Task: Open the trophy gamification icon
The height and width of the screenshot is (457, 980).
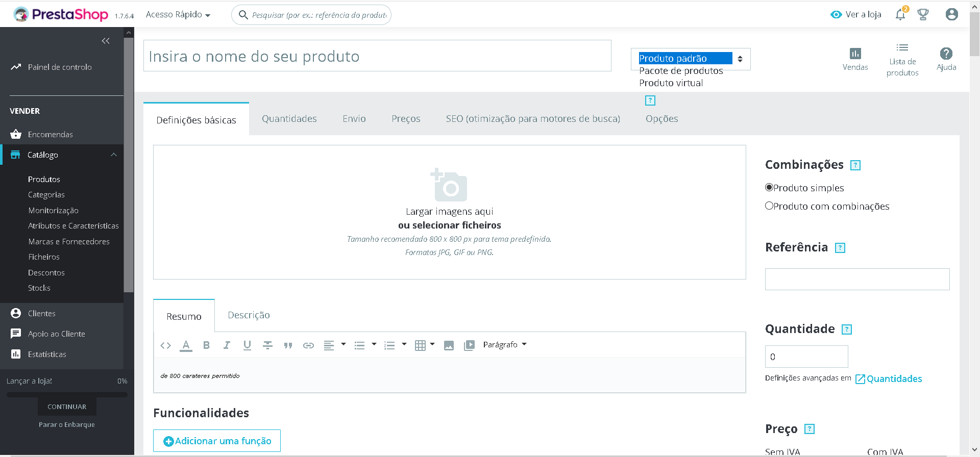Action: (x=923, y=15)
